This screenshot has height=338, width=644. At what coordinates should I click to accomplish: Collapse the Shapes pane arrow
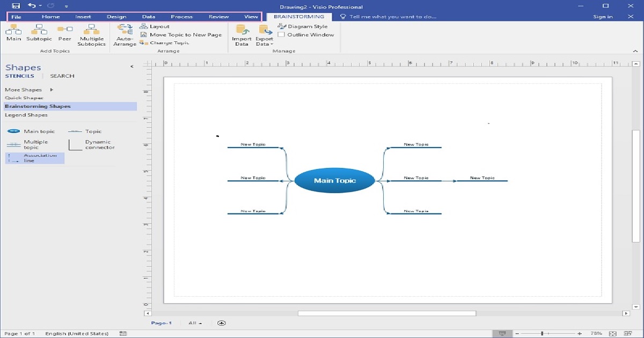pyautogui.click(x=132, y=67)
